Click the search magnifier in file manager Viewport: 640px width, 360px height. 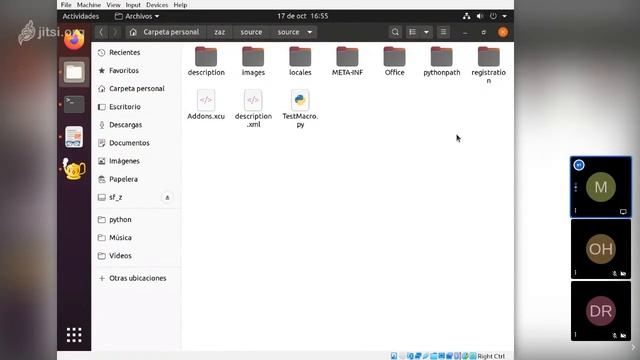395,32
